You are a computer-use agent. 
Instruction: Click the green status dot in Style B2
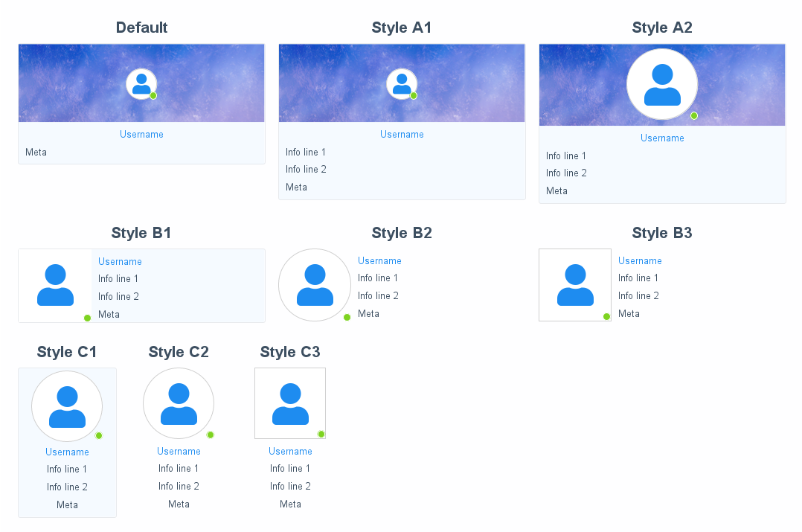[x=347, y=318]
